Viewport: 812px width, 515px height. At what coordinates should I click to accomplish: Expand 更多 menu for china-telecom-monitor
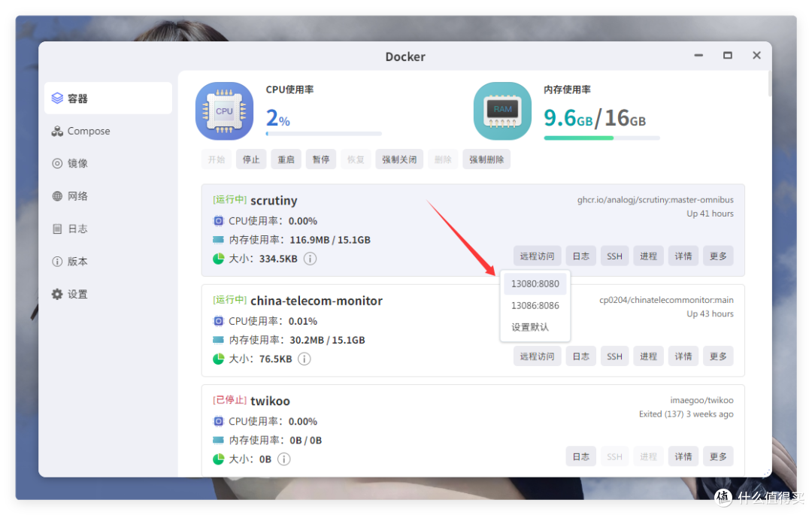click(x=718, y=356)
